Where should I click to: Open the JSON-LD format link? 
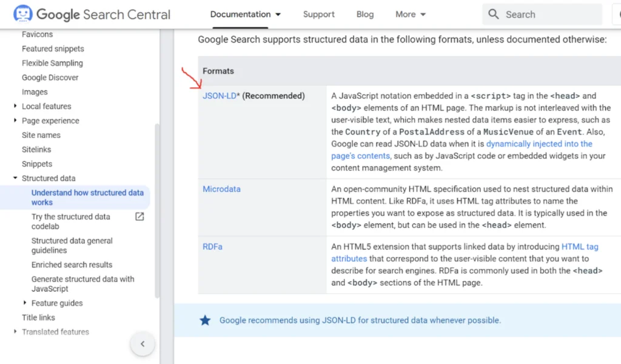(x=218, y=95)
